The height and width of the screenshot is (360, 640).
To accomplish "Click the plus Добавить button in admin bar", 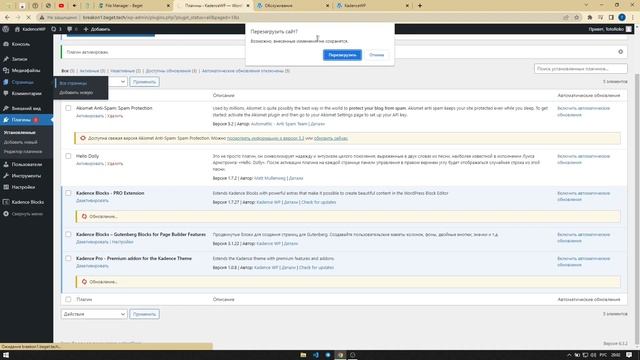I will 97,29.
